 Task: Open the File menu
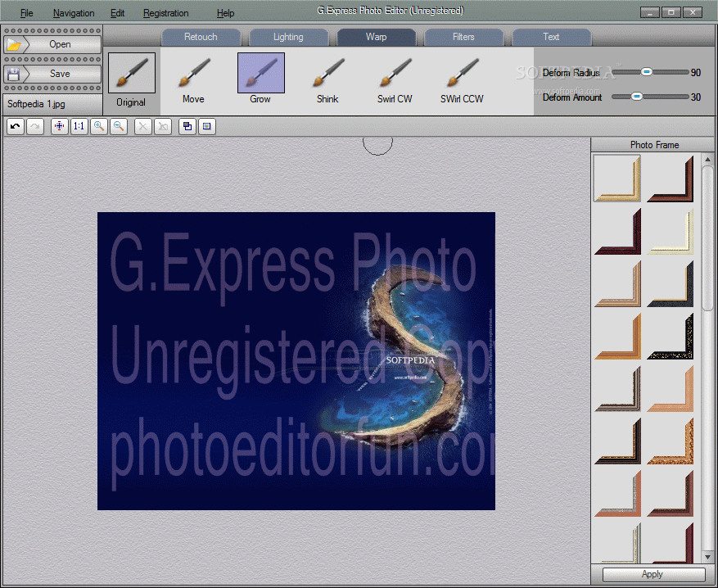[26, 13]
